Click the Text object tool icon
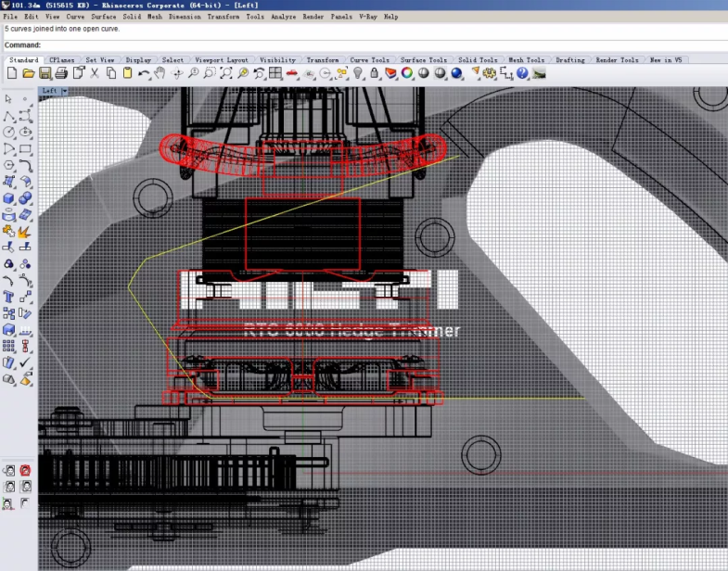Viewport: 728px width, 571px height. tap(9, 297)
